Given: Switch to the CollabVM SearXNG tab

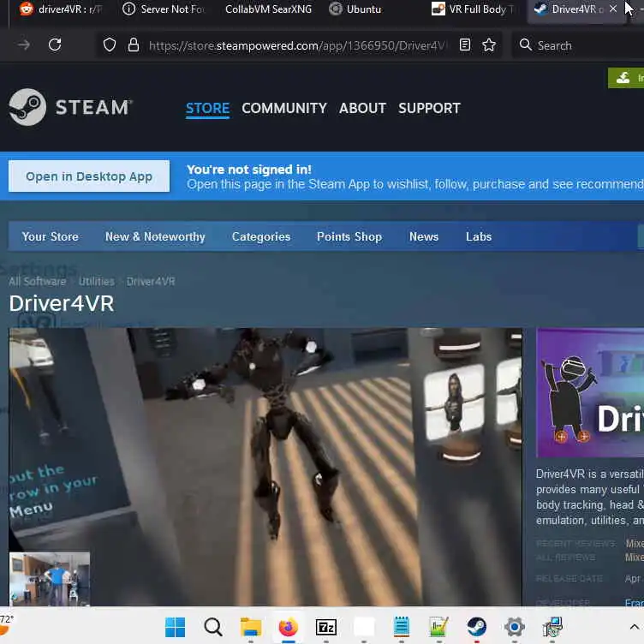Looking at the screenshot, I should click(x=268, y=9).
